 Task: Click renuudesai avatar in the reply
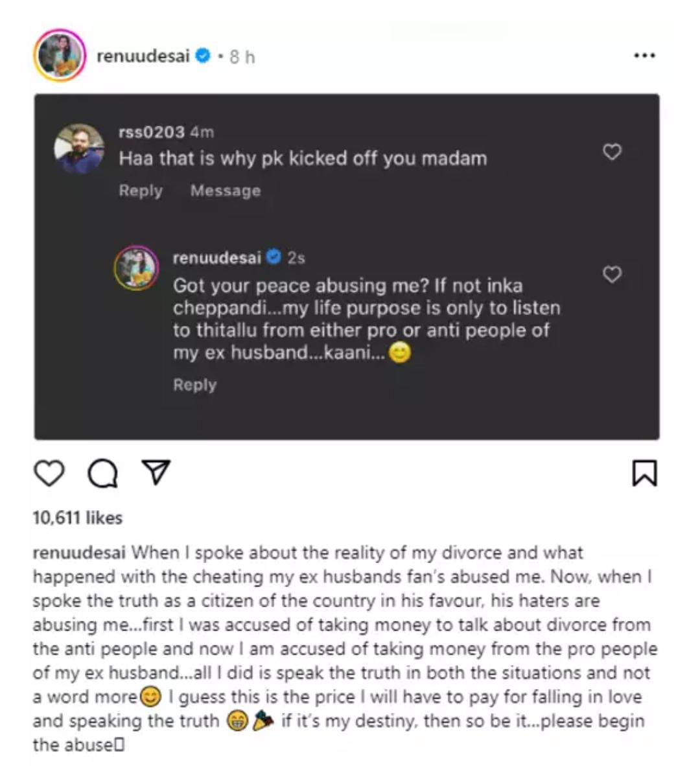tap(136, 267)
